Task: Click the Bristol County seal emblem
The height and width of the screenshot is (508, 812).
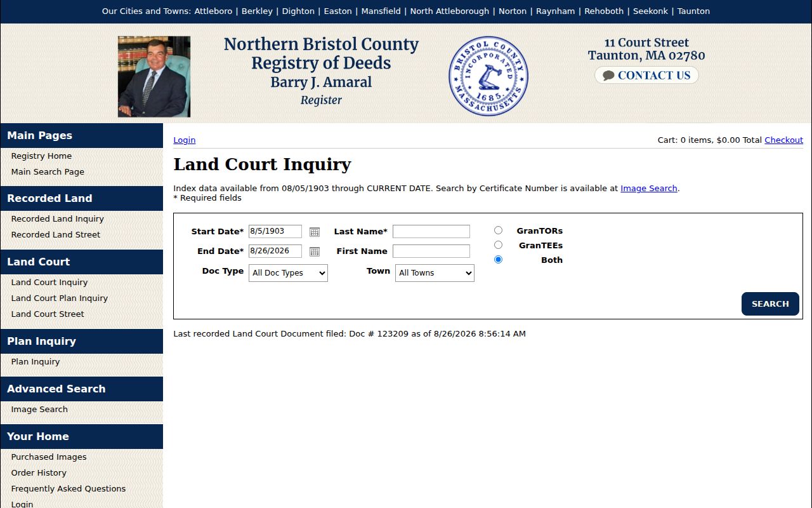Action: 488,76
